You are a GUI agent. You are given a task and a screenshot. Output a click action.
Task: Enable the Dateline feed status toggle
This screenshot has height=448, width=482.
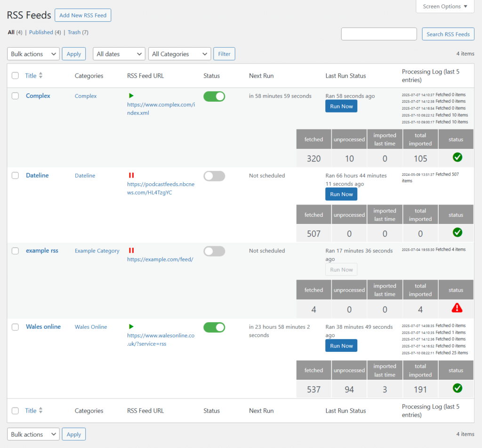[214, 176]
